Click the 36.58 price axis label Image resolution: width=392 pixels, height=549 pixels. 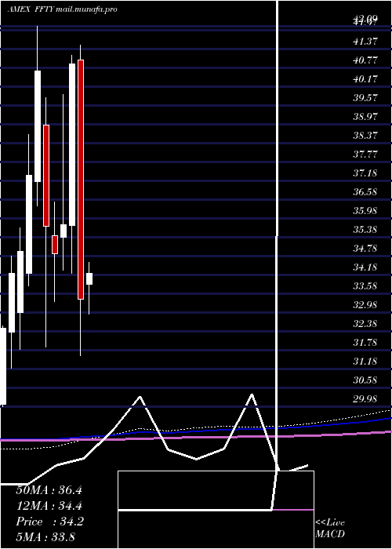point(365,192)
